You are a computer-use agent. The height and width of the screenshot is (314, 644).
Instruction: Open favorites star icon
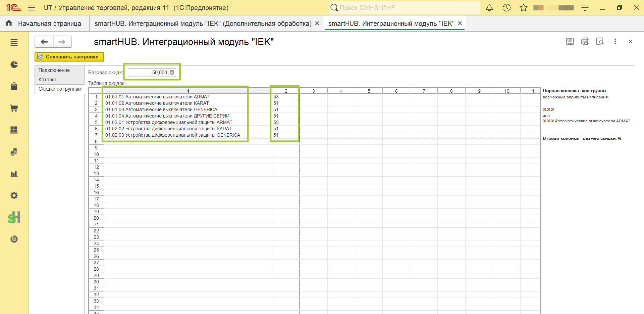(x=524, y=8)
